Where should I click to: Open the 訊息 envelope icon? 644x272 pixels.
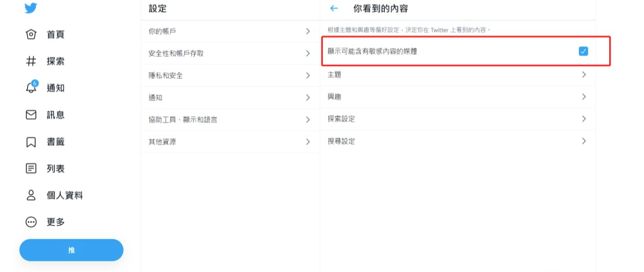point(31,115)
